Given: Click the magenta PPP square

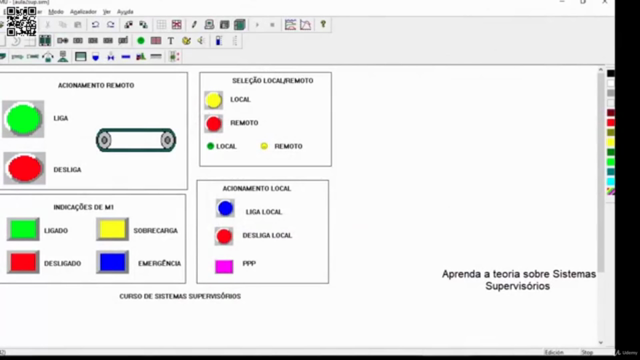Looking at the screenshot, I should [224, 267].
